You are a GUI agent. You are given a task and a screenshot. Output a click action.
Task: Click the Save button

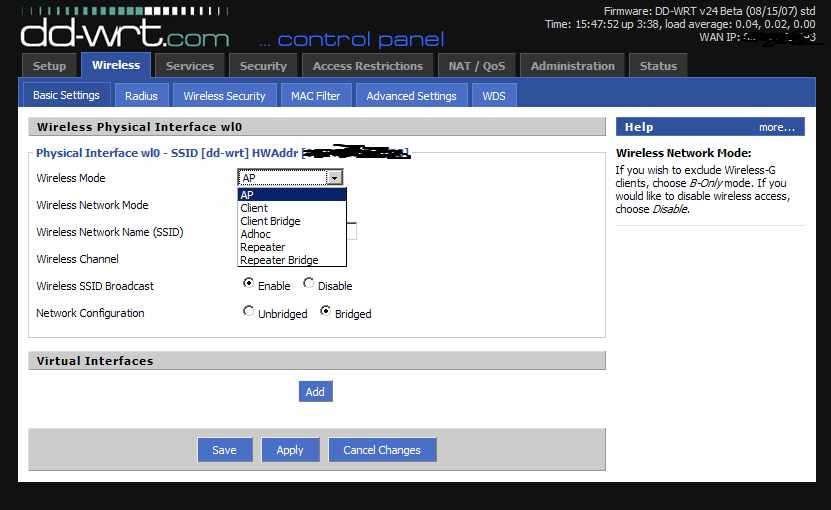(x=224, y=450)
